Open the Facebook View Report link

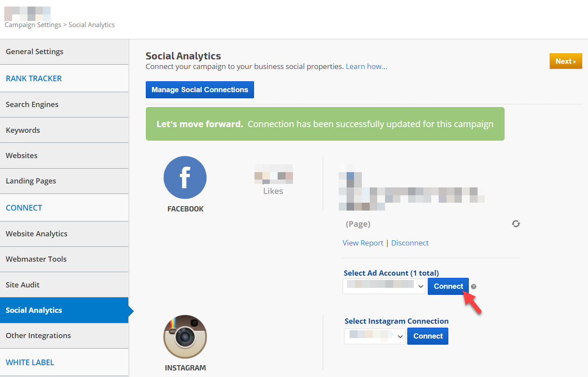363,243
